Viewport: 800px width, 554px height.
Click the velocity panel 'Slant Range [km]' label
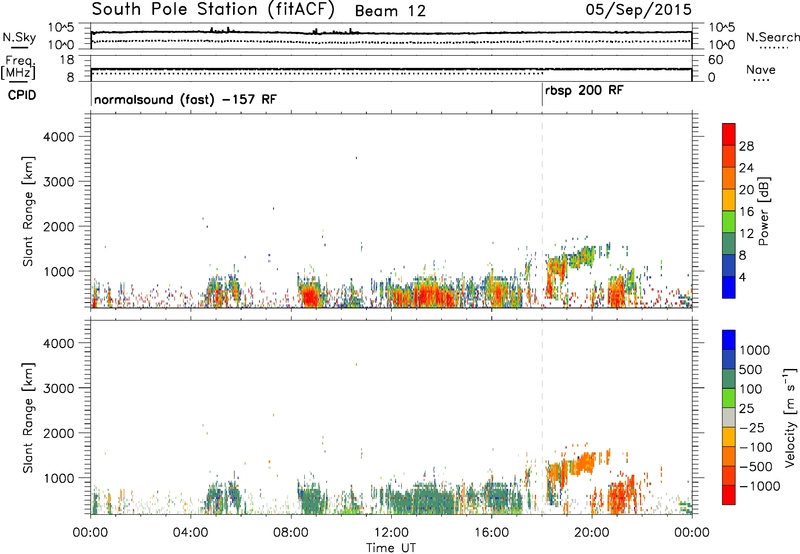[28, 418]
